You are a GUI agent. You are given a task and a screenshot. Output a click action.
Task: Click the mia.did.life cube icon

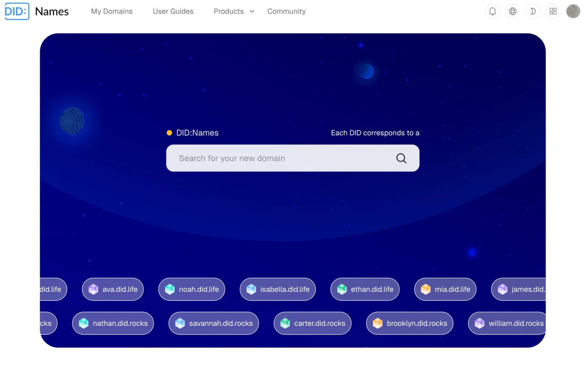426,289
